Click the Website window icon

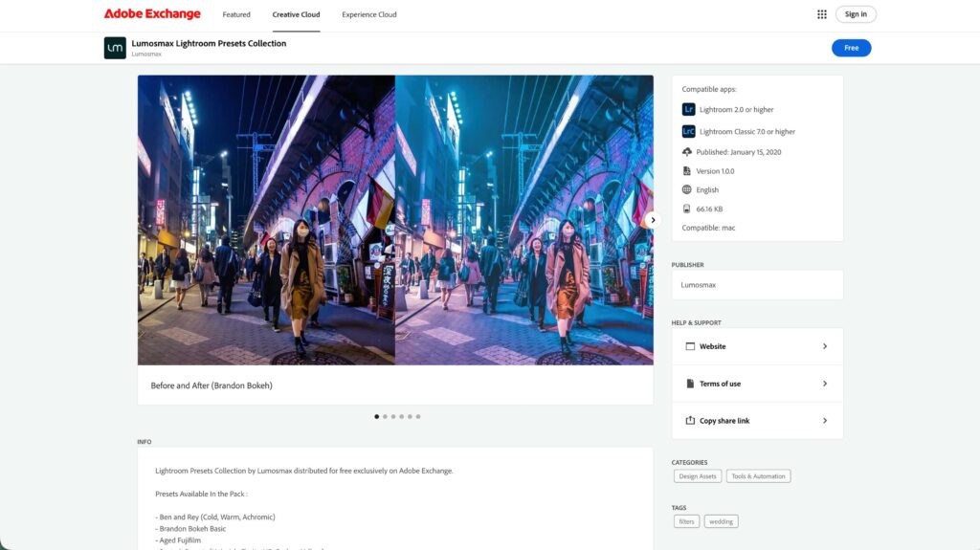(690, 346)
